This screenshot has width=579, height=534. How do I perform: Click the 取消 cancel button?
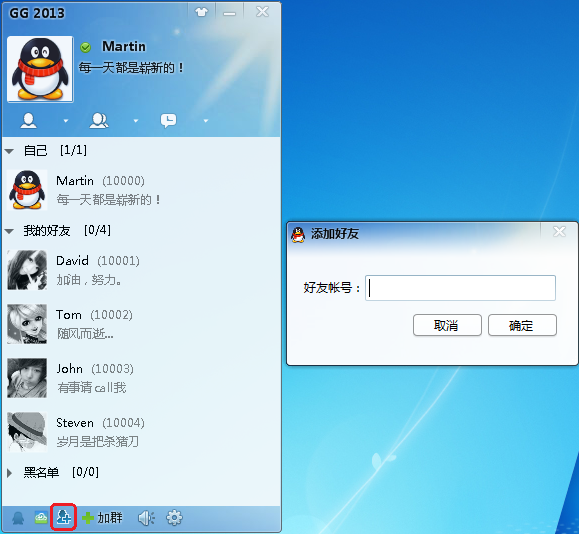447,325
